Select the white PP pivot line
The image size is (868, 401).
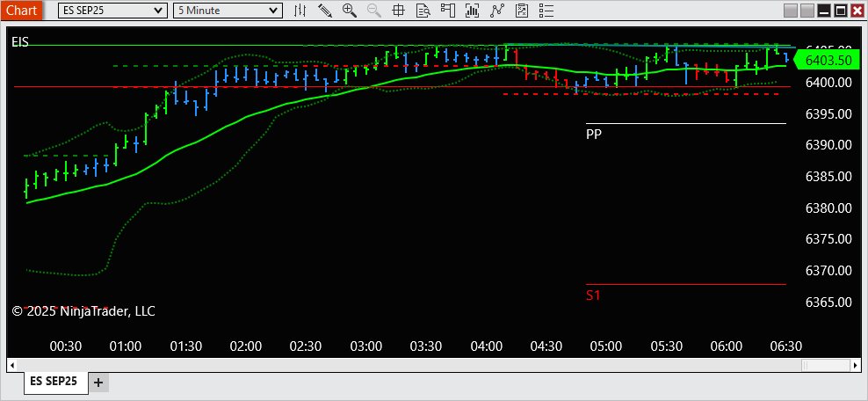pyautogui.click(x=686, y=123)
